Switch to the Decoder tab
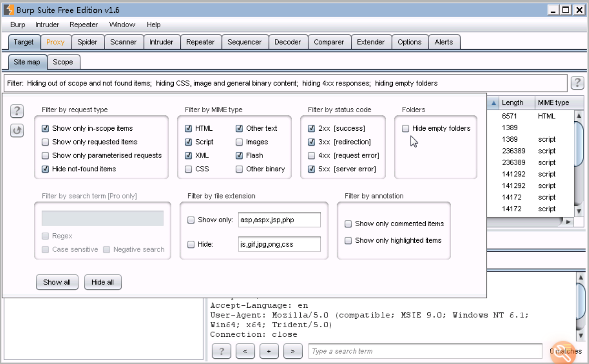The height and width of the screenshot is (364, 589). point(288,42)
